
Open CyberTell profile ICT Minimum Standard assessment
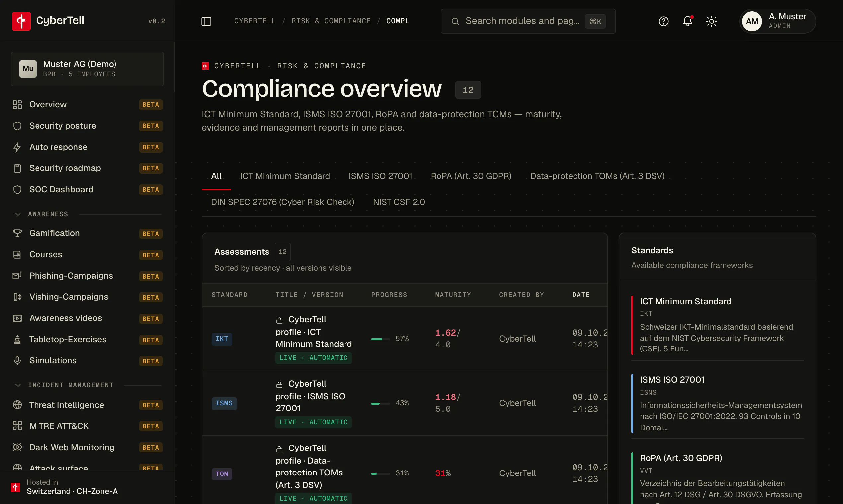coord(313,332)
